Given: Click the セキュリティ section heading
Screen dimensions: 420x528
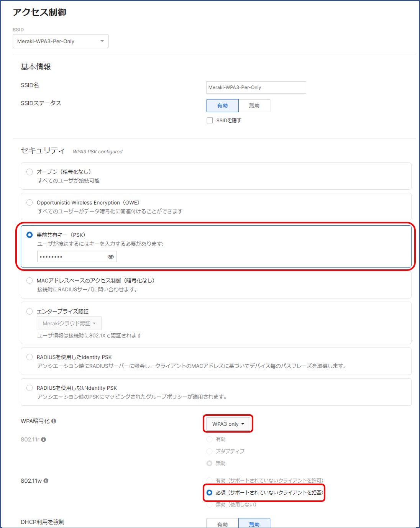Looking at the screenshot, I should tap(43, 151).
